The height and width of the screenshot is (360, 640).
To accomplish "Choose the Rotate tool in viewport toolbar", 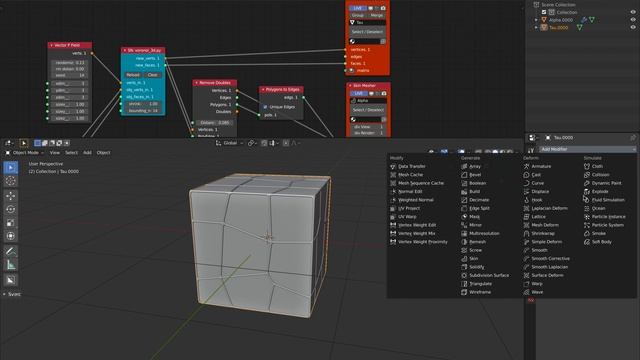I will [11, 209].
